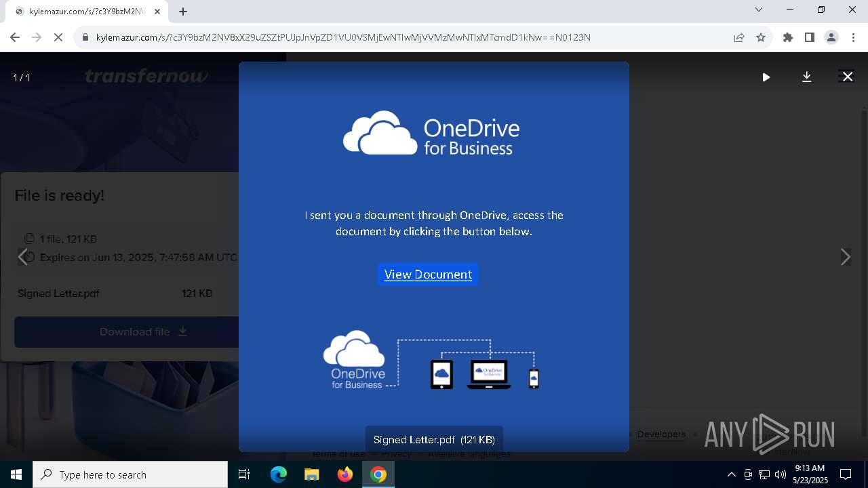This screenshot has height=488, width=868.
Task: View site information lock icon
Action: pyautogui.click(x=85, y=37)
